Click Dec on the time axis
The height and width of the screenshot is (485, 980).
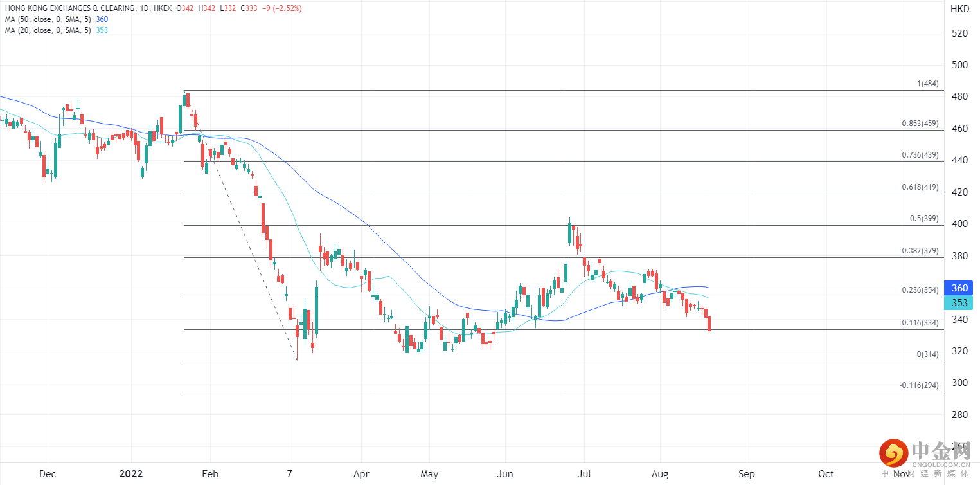coord(48,474)
